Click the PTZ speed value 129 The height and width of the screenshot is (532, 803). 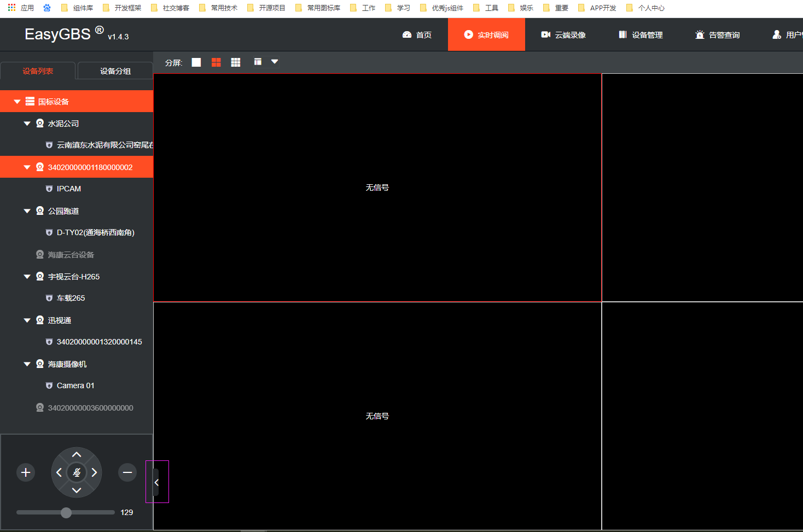tap(127, 512)
